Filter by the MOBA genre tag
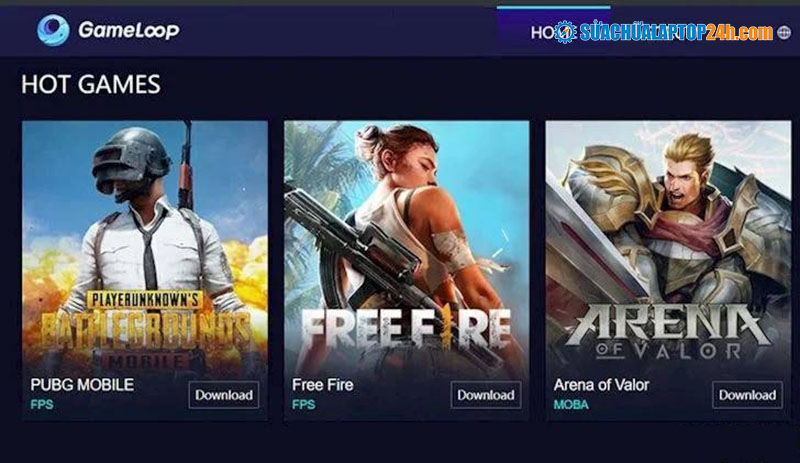This screenshot has height=463, width=800. tap(571, 405)
